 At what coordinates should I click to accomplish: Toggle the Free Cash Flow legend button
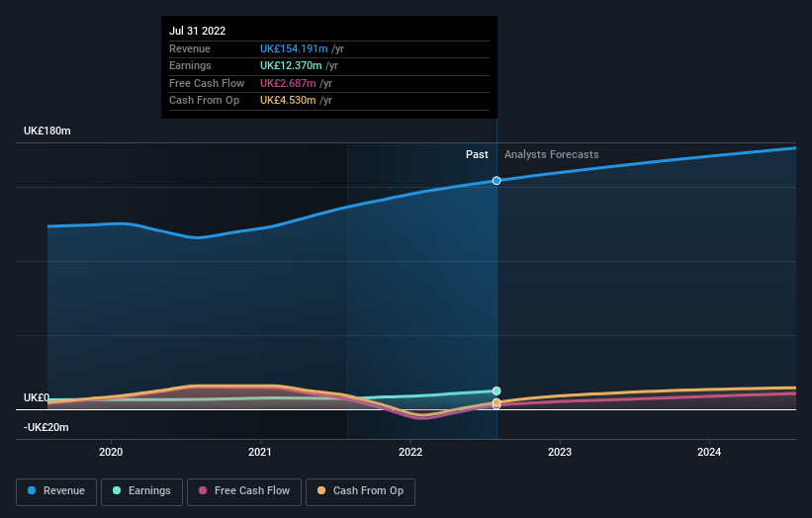244,491
